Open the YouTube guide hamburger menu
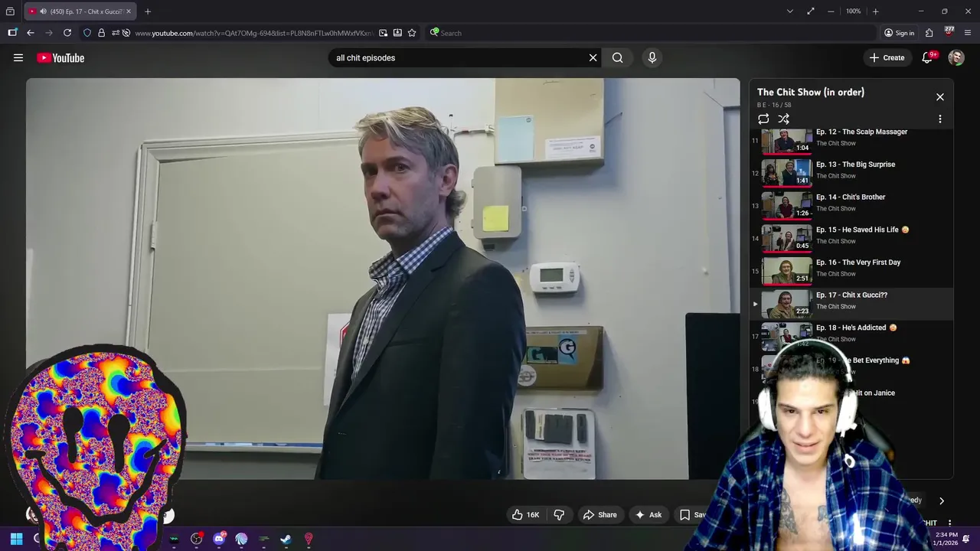Viewport: 980px width, 551px height. [x=18, y=57]
